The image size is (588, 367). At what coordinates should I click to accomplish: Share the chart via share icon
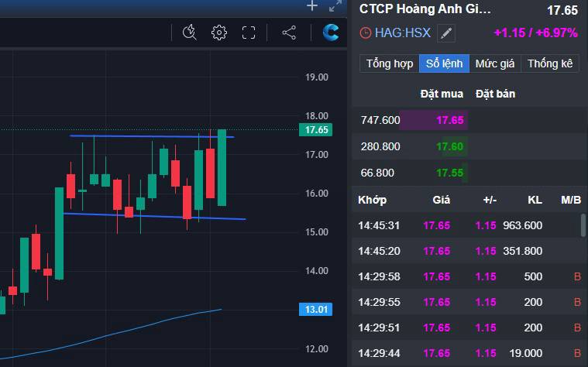pyautogui.click(x=289, y=33)
